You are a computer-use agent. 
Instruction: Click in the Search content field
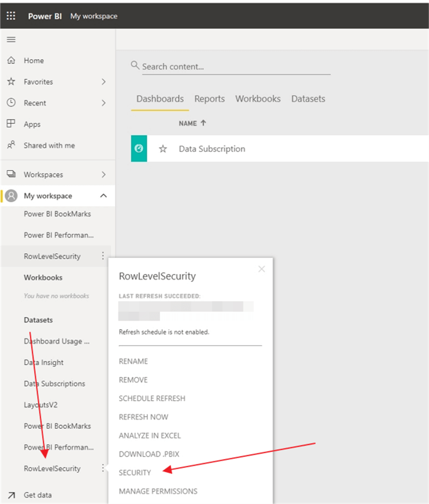(231, 66)
